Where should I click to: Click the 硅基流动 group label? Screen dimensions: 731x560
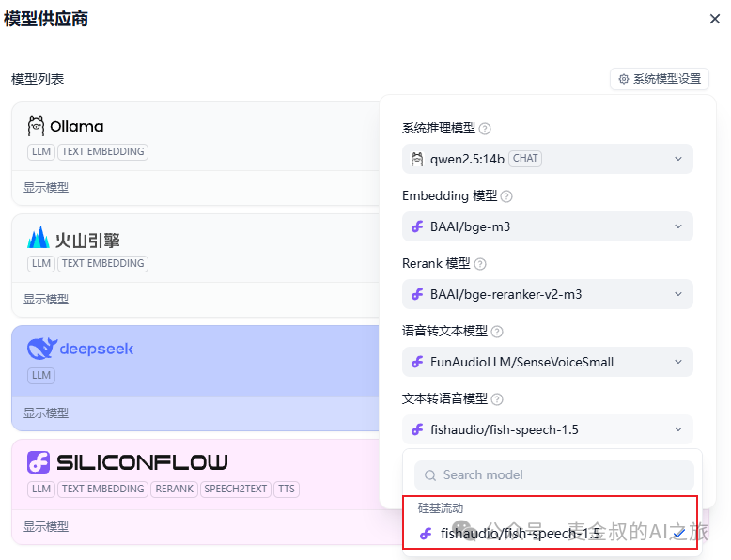pyautogui.click(x=440, y=507)
